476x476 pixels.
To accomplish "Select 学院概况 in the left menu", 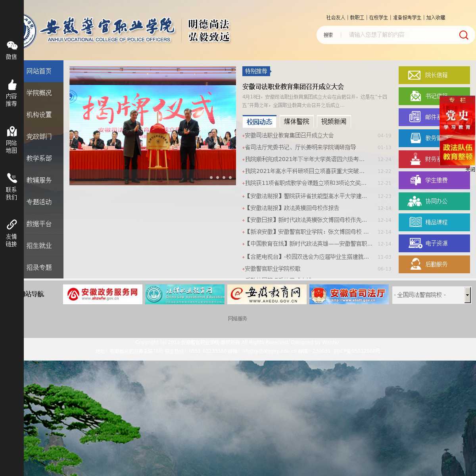I will coord(39,93).
